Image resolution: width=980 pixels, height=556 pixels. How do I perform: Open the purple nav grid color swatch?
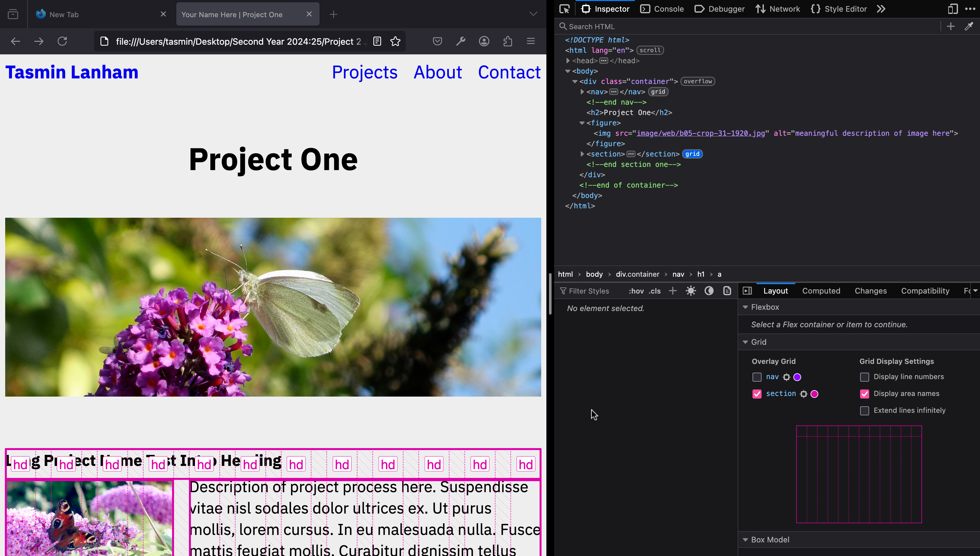(x=797, y=377)
